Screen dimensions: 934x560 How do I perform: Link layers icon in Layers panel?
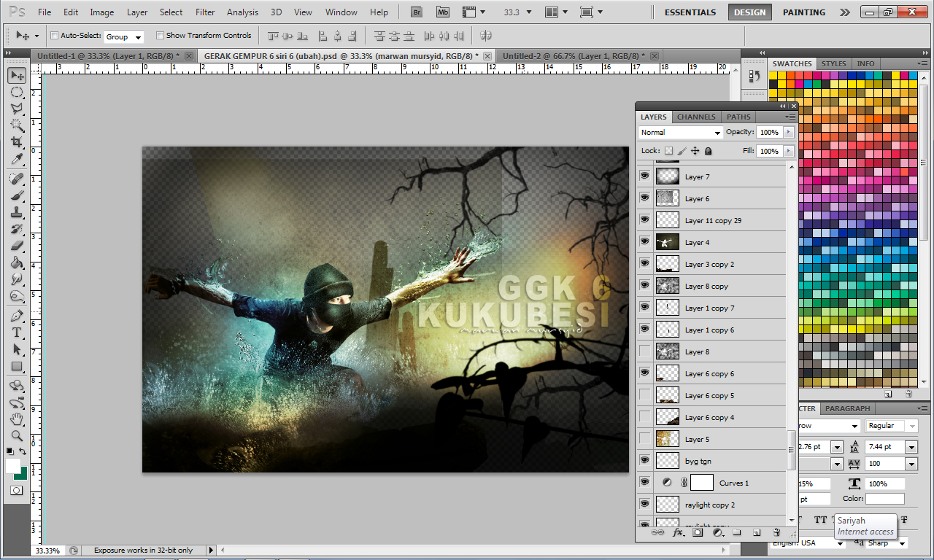click(x=657, y=533)
